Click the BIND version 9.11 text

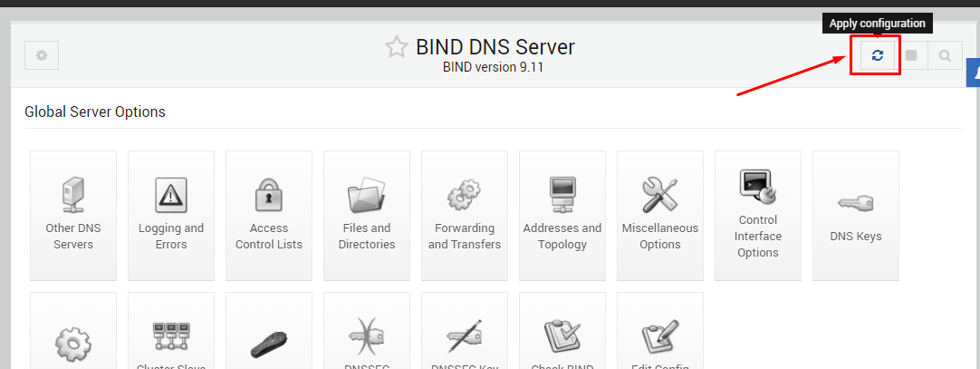[x=493, y=68]
